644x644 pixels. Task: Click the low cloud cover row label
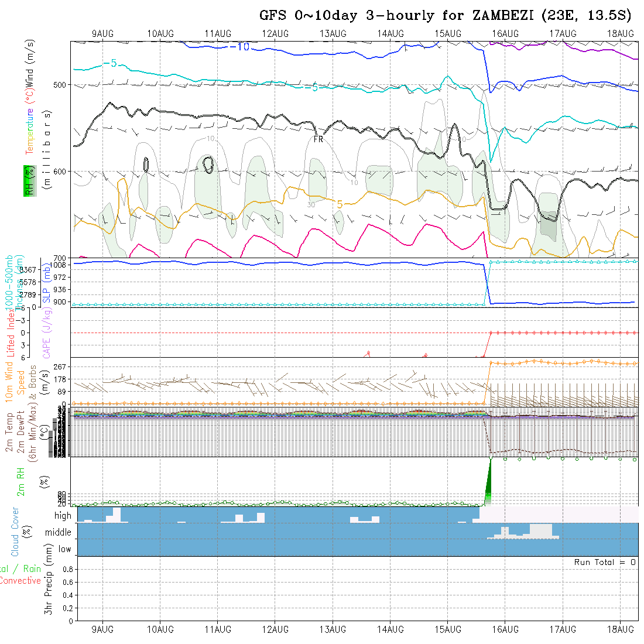65,549
